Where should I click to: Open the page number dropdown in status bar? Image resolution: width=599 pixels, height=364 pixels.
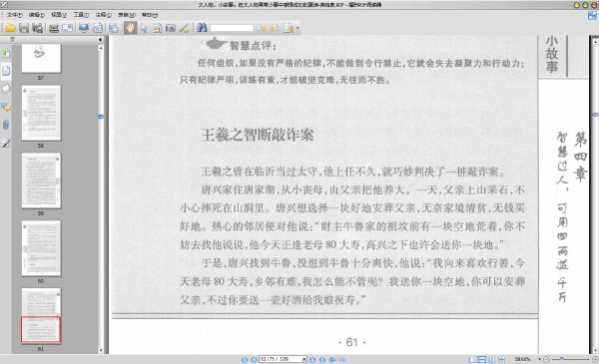pos(304,359)
